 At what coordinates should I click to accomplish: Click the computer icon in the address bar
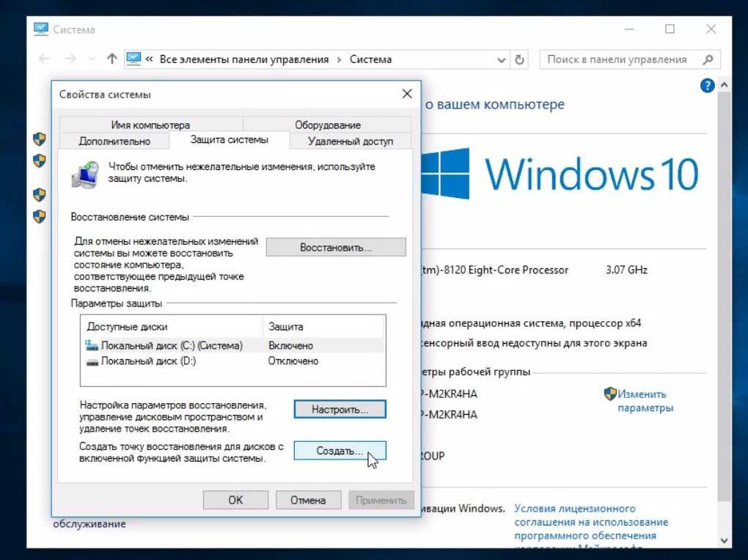[133, 59]
